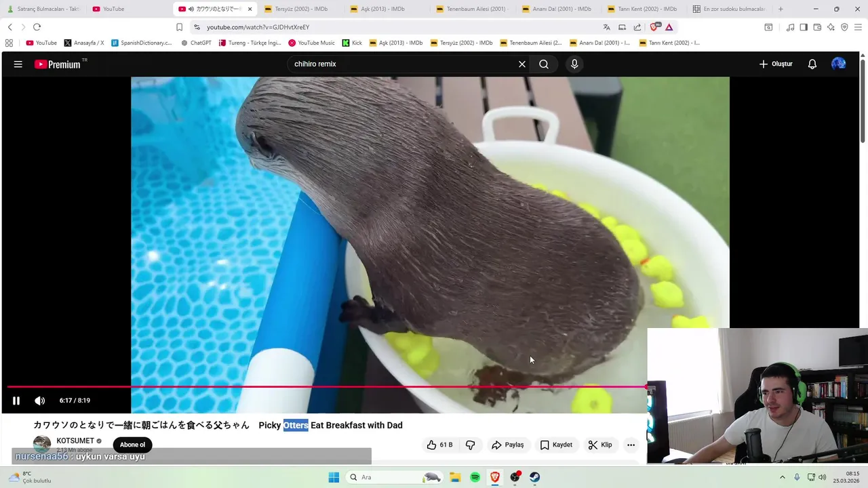Open the Brave VPN shield icon
This screenshot has width=868, height=488.
[844, 27]
